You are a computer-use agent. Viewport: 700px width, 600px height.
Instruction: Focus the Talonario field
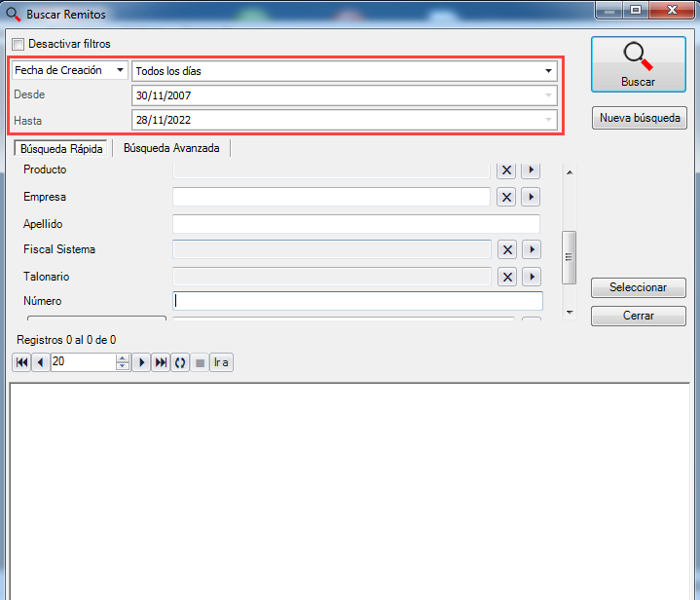[332, 277]
